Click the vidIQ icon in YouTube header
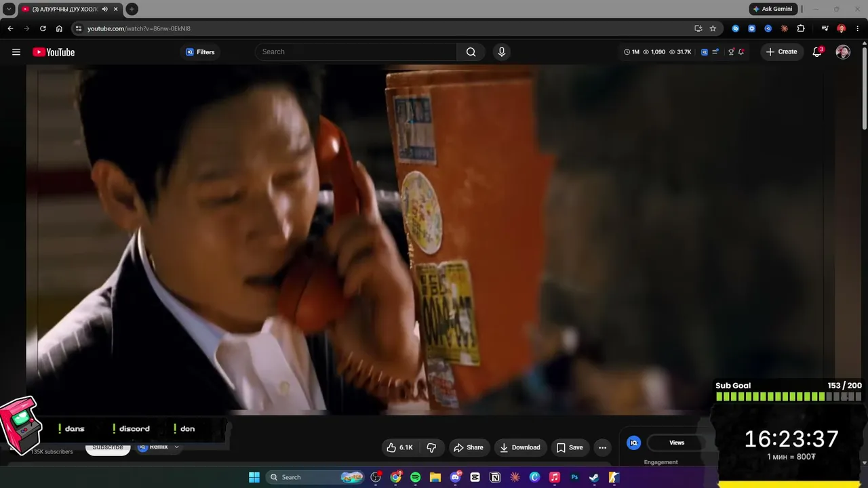 click(x=705, y=52)
